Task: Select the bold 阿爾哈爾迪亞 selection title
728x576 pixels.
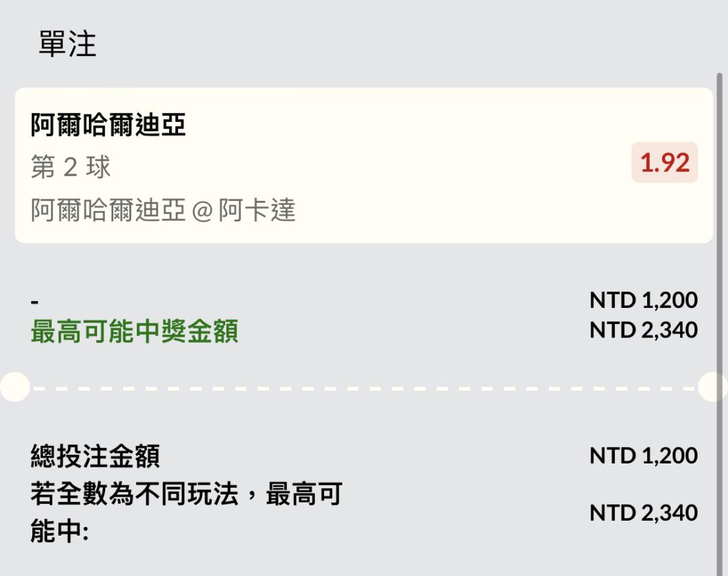Action: point(108,125)
